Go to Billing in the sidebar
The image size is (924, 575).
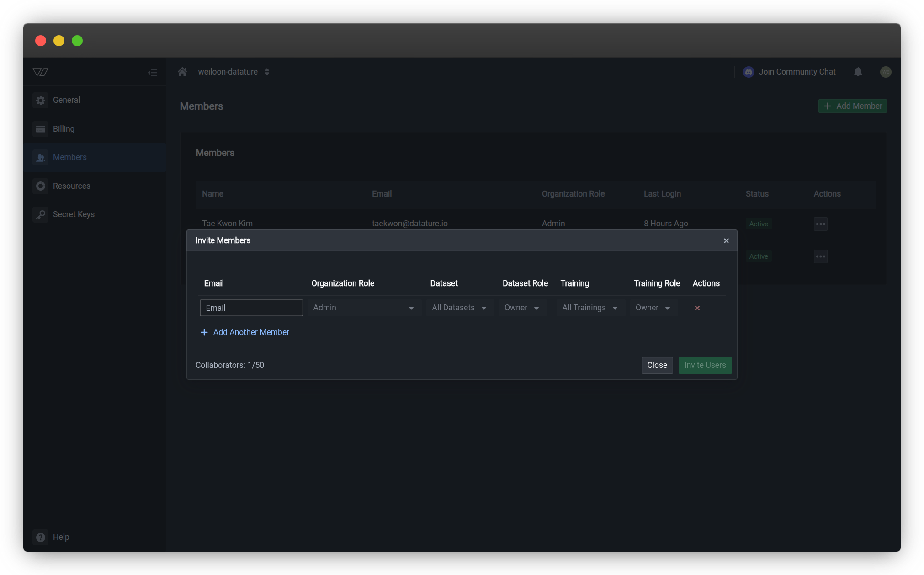coord(64,129)
